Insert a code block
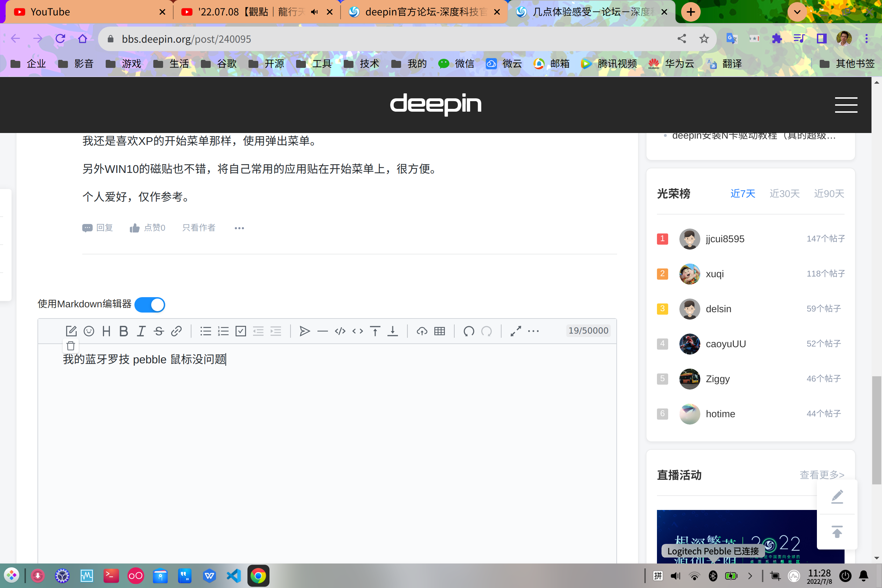 coord(340,331)
